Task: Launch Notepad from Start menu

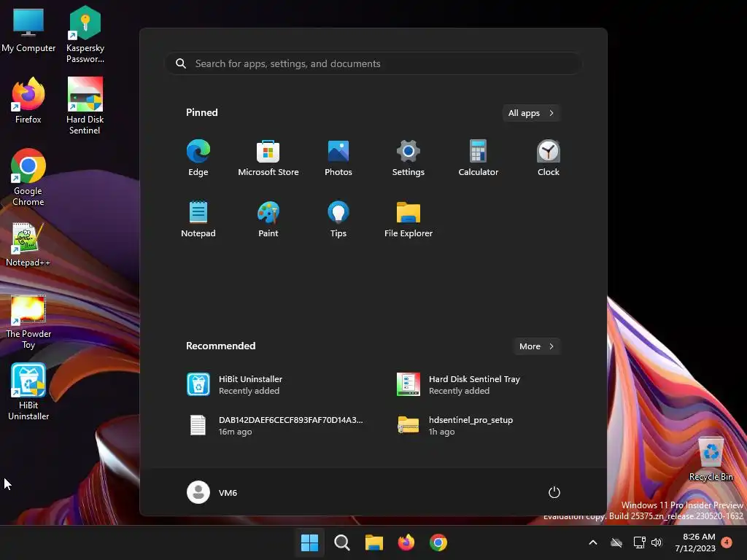Action: click(x=198, y=219)
